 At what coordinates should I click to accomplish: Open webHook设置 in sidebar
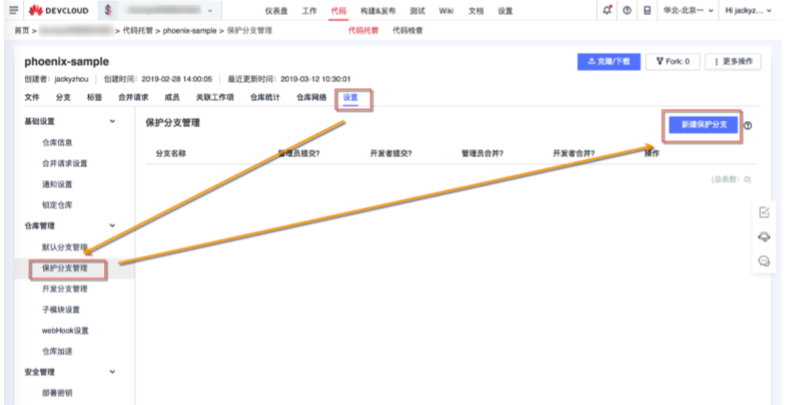[65, 331]
